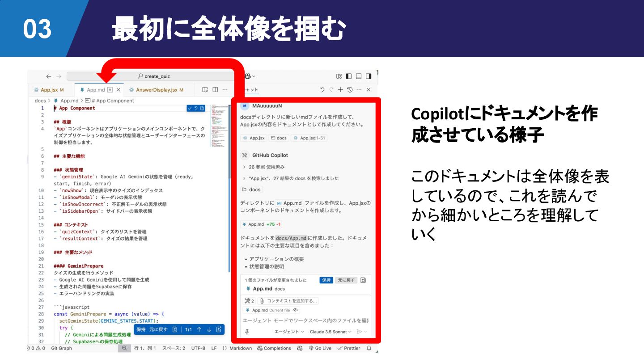
Task: View all edits icon in the changed-files box
Action: [x=363, y=280]
